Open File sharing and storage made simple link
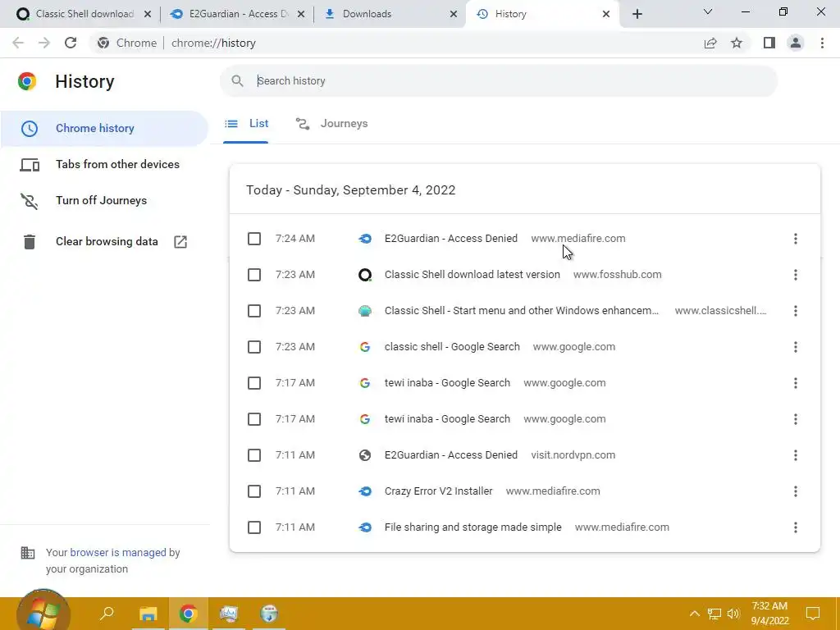This screenshot has width=840, height=630. pos(473,527)
